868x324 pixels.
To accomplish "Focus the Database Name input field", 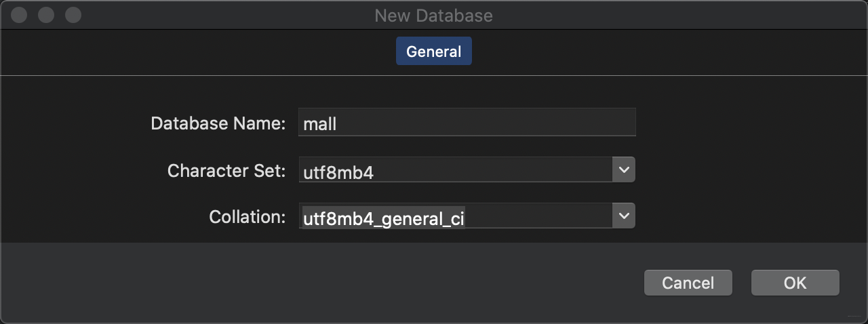I will pos(467,123).
